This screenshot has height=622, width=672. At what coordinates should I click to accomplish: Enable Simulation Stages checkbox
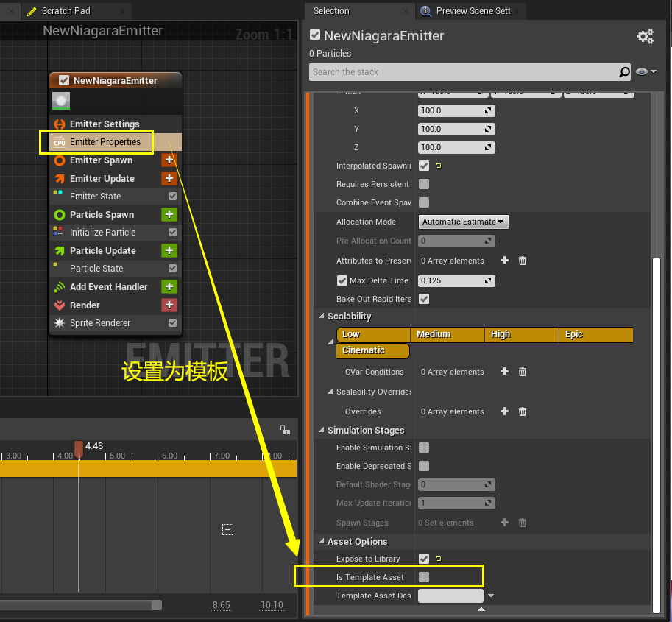tap(424, 448)
